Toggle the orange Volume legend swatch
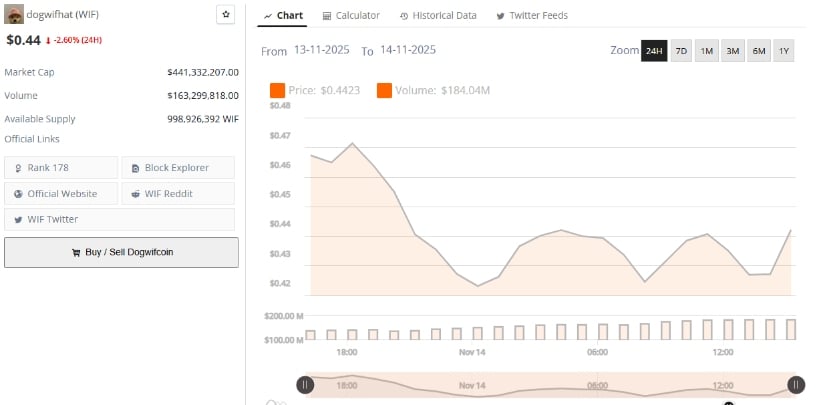The height and width of the screenshot is (405, 825). point(384,91)
